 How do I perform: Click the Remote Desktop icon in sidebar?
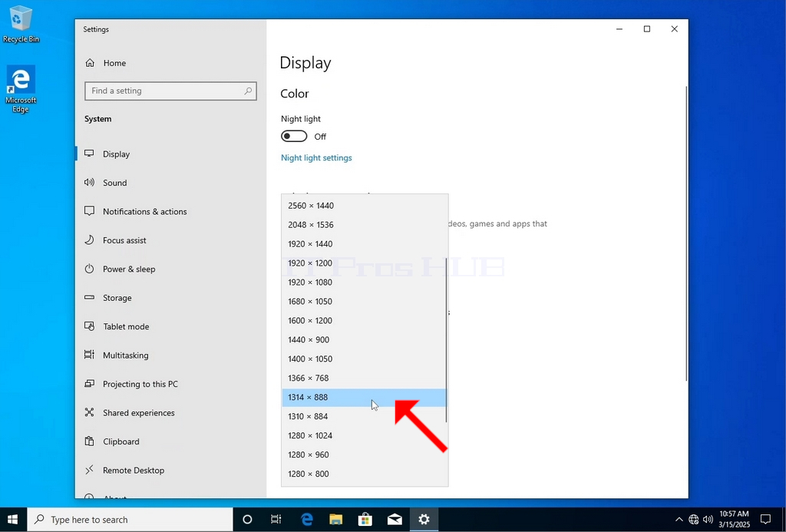point(89,470)
